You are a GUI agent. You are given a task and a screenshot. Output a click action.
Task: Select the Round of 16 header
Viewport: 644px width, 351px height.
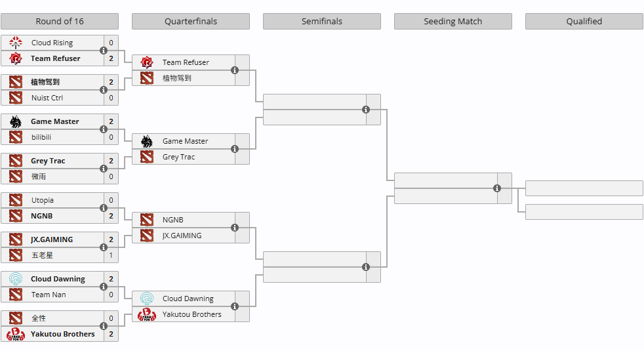(60, 22)
